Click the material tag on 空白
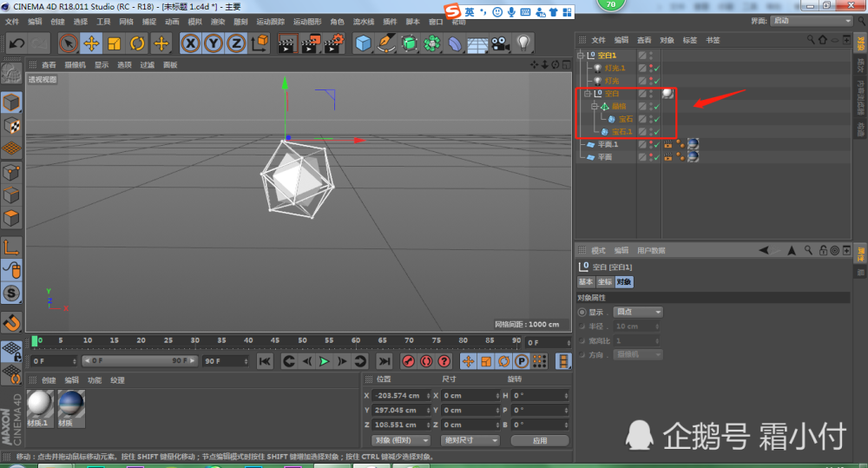The width and height of the screenshot is (868, 468). 667,94
